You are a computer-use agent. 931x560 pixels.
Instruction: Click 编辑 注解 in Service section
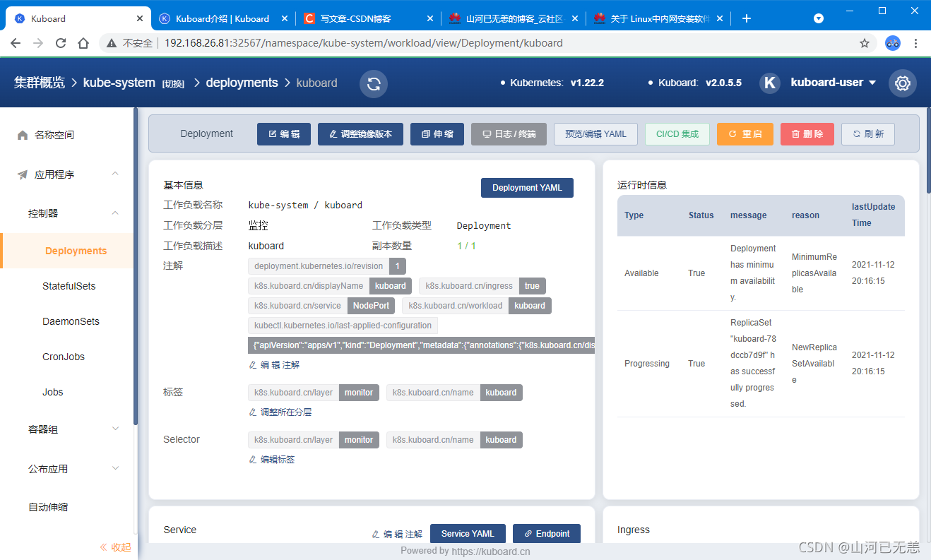(x=397, y=535)
